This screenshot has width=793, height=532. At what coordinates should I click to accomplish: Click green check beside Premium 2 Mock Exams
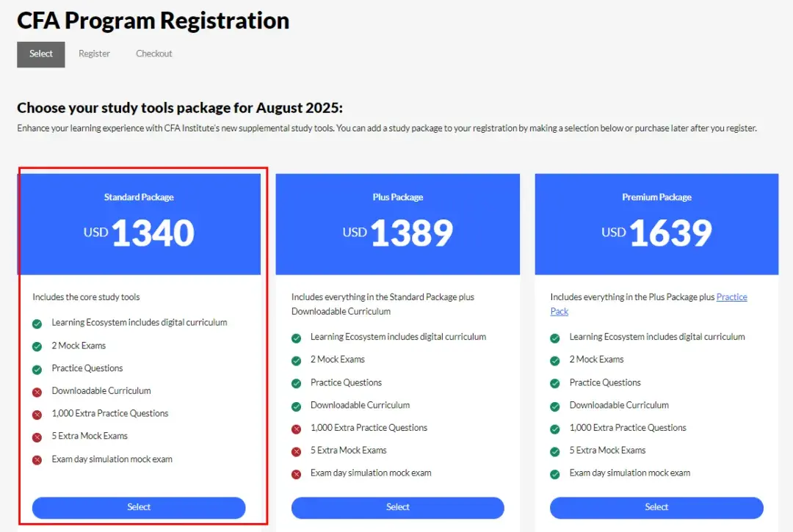click(x=555, y=361)
